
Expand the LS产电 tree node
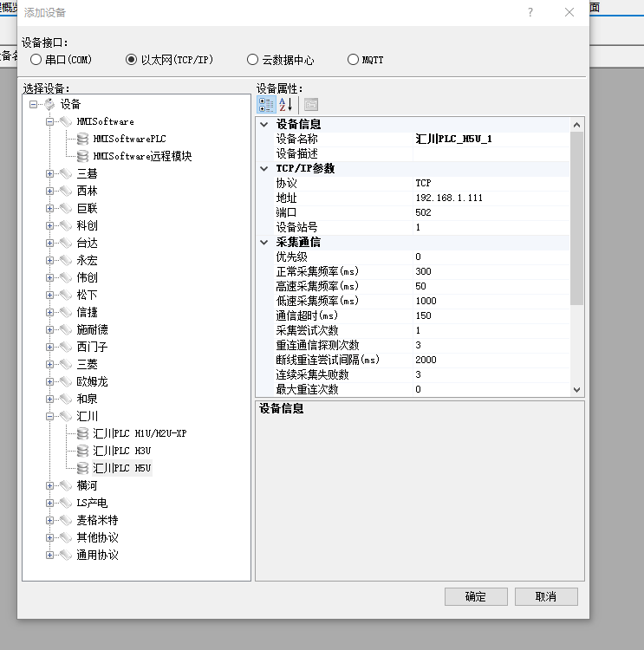click(49, 504)
